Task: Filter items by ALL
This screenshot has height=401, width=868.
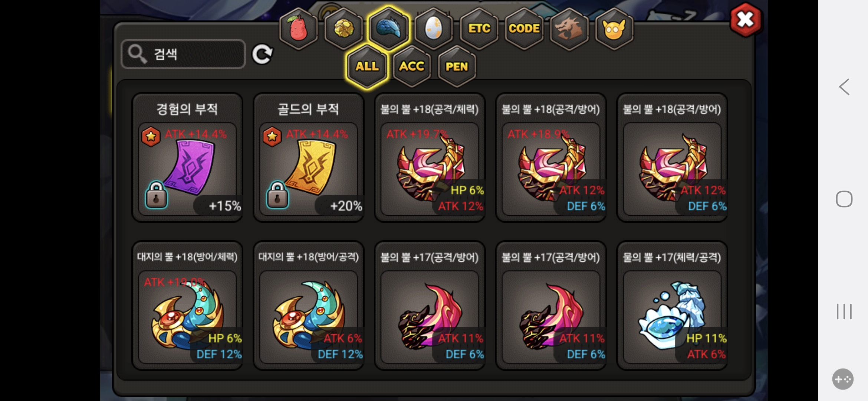Action: point(367,67)
